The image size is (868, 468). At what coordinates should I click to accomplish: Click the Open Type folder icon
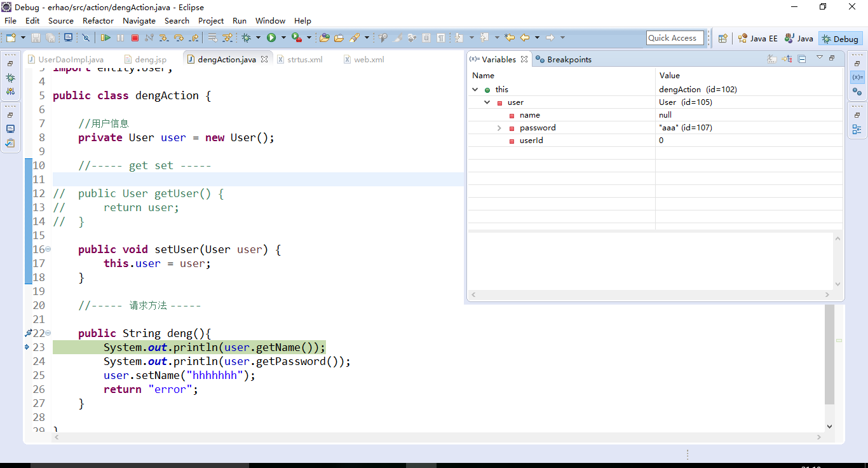coord(324,38)
